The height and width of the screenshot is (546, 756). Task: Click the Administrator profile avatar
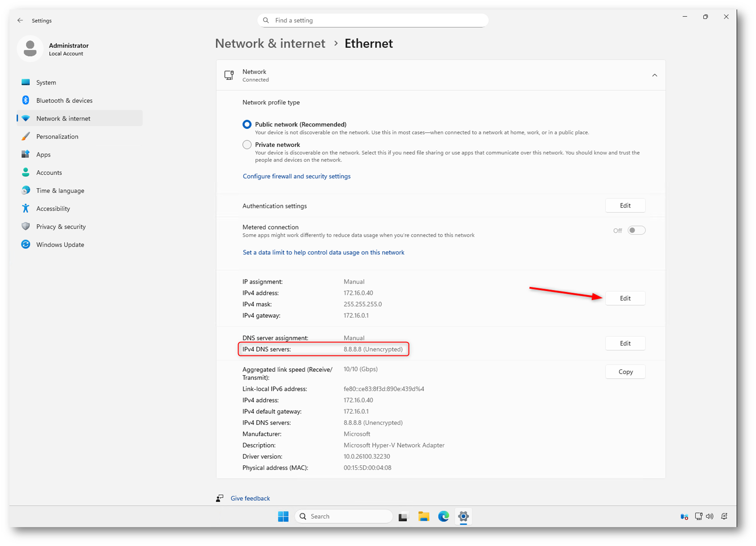[x=30, y=49]
